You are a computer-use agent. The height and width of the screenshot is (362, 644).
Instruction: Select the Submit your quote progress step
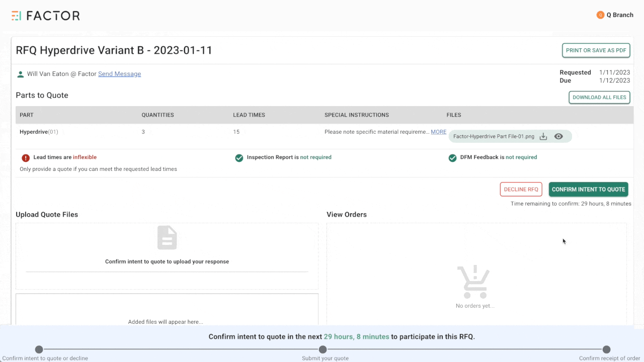(x=323, y=349)
